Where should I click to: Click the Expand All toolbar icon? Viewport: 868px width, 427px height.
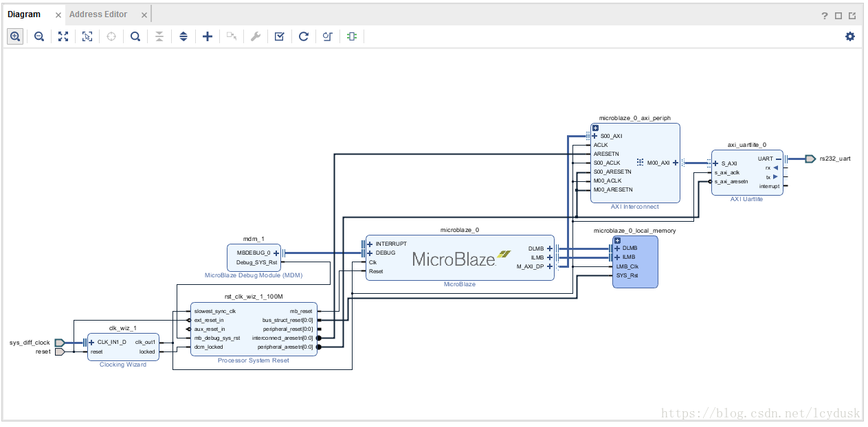point(183,36)
